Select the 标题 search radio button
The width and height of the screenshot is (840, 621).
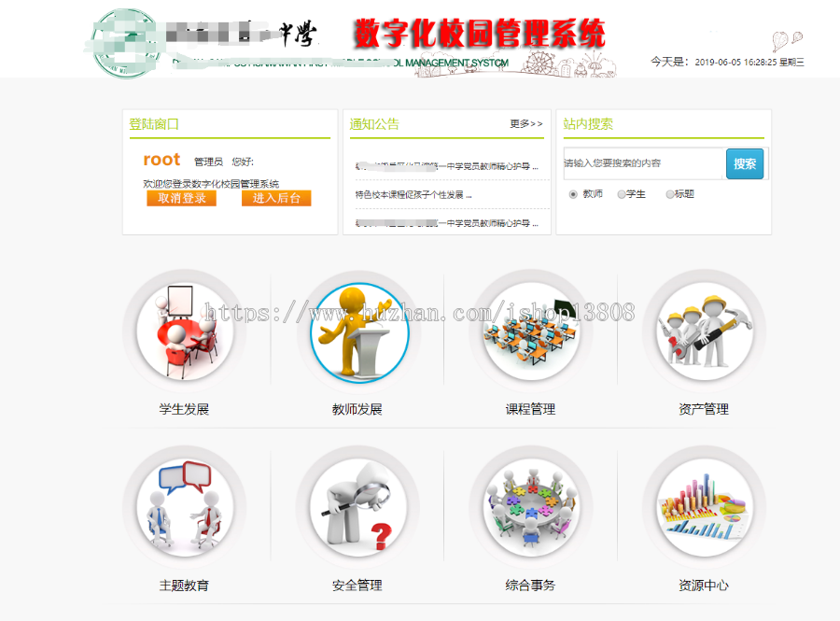click(669, 194)
